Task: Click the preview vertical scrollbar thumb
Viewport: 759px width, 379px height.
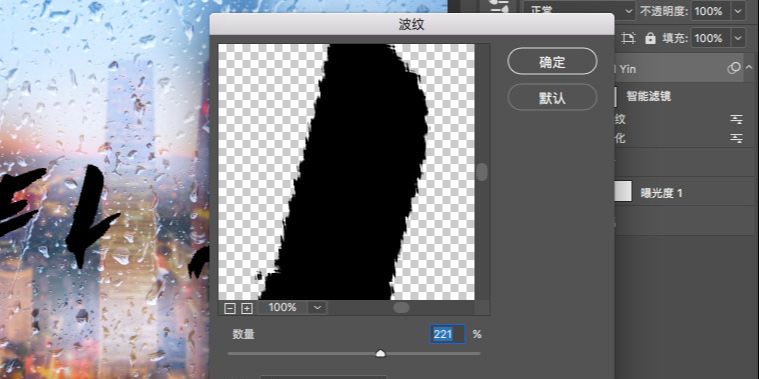Action: [x=481, y=172]
